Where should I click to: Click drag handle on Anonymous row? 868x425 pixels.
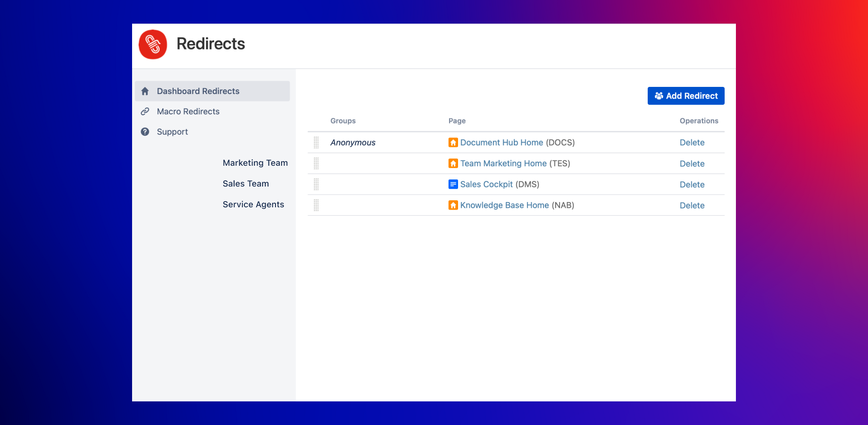coord(316,143)
